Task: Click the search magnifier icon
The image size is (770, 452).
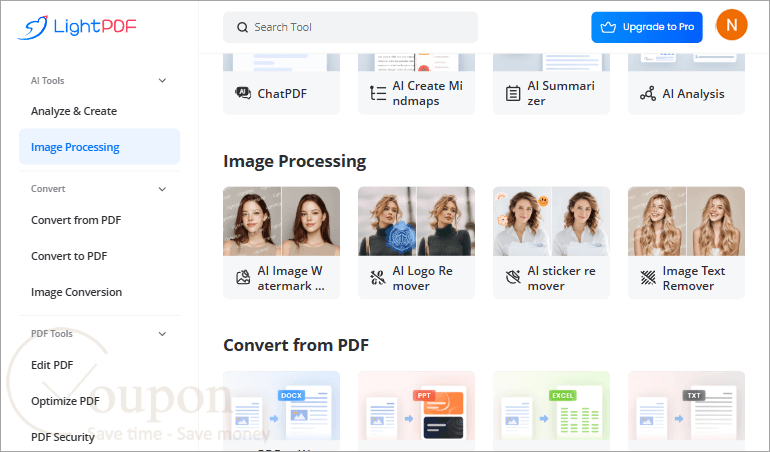Action: click(x=243, y=28)
